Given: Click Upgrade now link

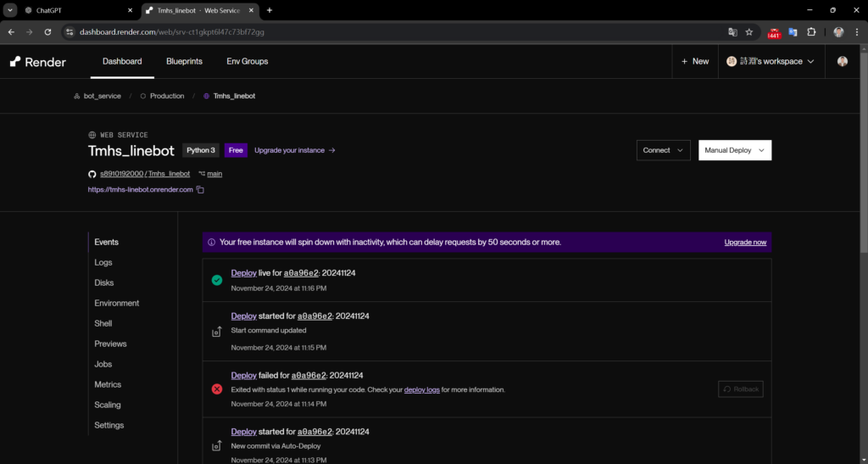Looking at the screenshot, I should [745, 243].
